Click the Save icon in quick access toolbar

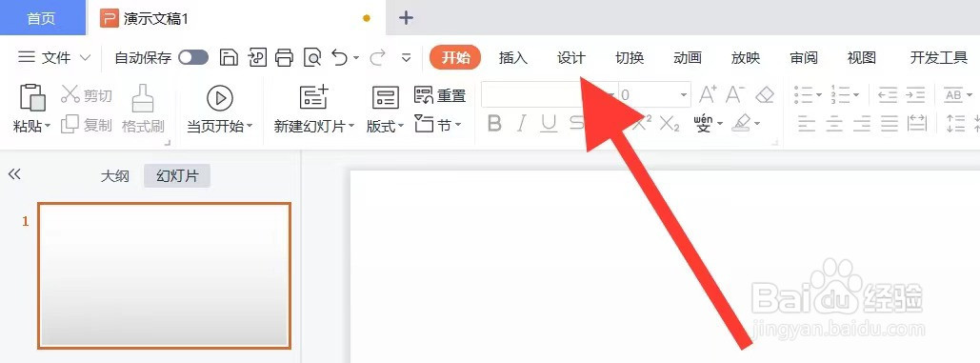point(230,58)
